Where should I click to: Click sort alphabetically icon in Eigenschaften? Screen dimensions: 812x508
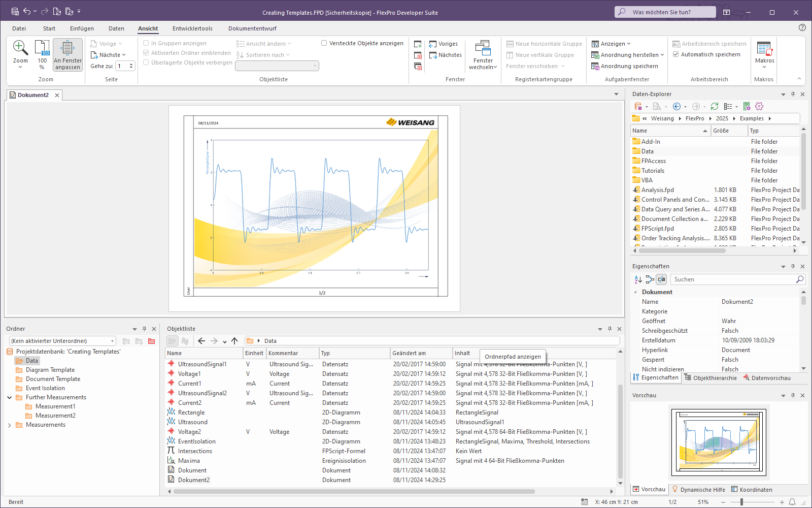pos(638,279)
